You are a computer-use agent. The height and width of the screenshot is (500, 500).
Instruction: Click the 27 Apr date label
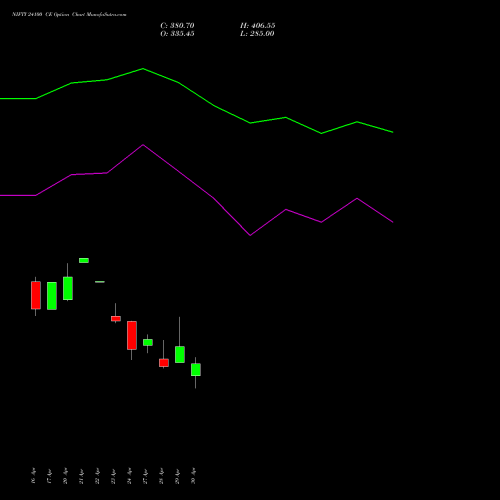(x=145, y=476)
